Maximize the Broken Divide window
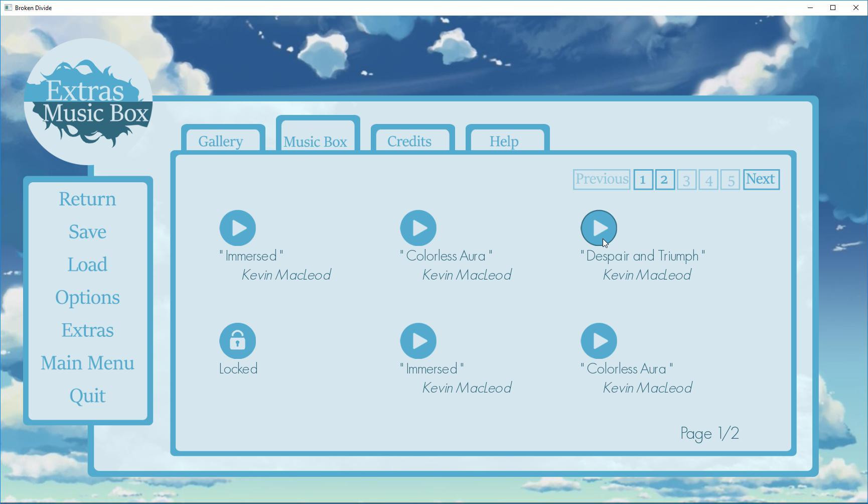868x504 pixels. [x=833, y=8]
